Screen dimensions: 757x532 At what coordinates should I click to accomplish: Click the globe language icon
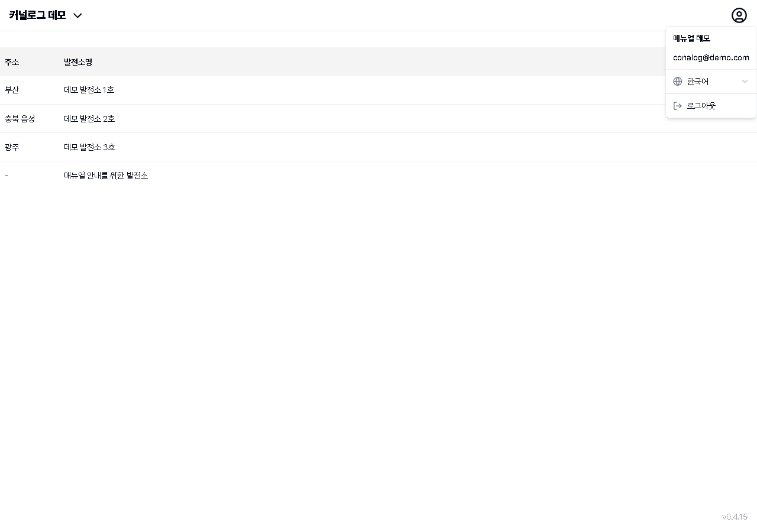point(678,82)
